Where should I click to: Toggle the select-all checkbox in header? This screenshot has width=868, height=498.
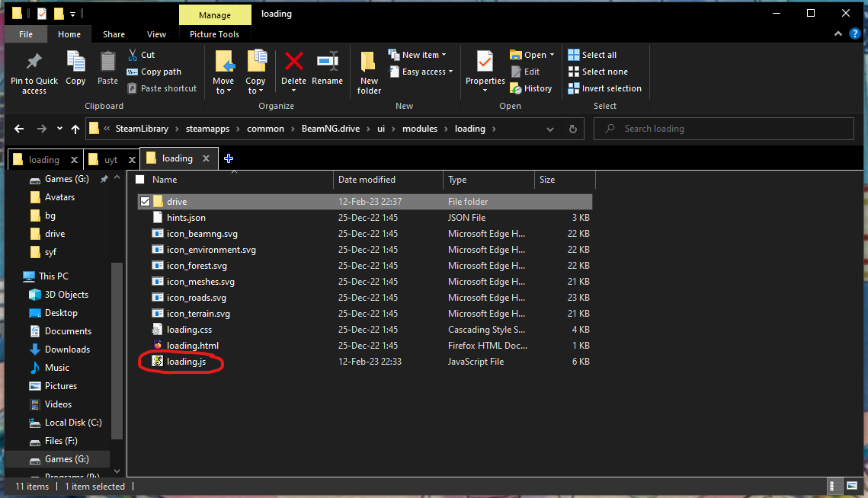tap(140, 179)
